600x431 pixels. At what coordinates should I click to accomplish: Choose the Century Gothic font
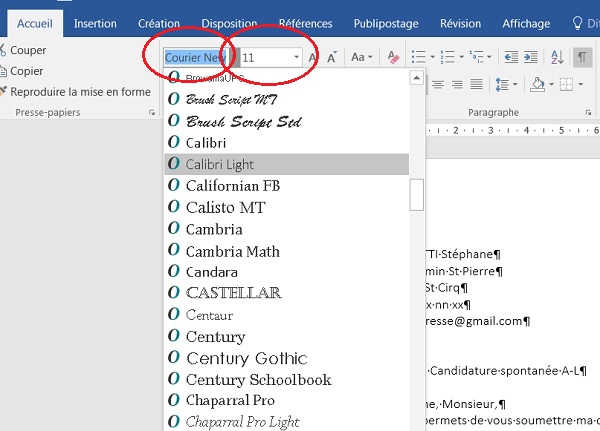287,358
